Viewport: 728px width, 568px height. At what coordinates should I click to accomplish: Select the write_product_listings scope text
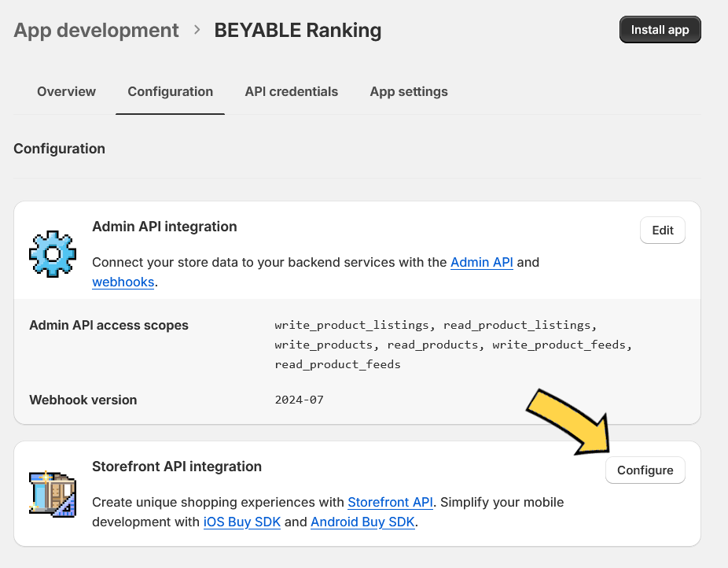click(x=351, y=325)
